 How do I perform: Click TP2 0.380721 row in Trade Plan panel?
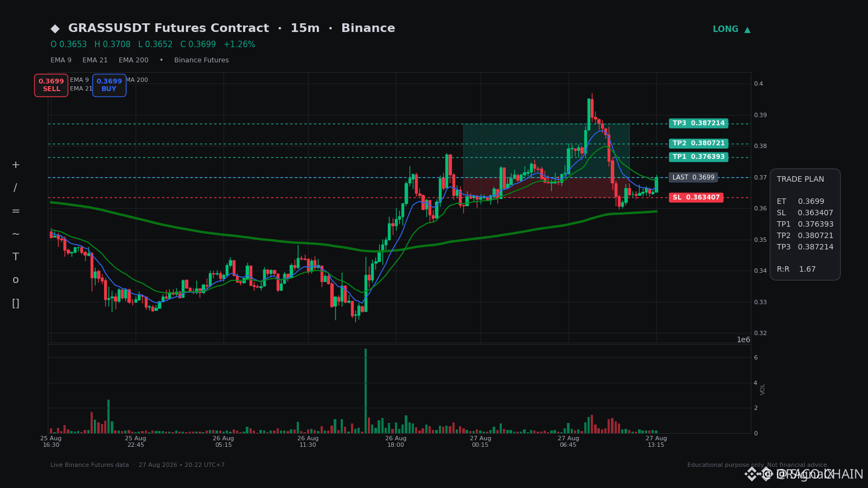(805, 236)
